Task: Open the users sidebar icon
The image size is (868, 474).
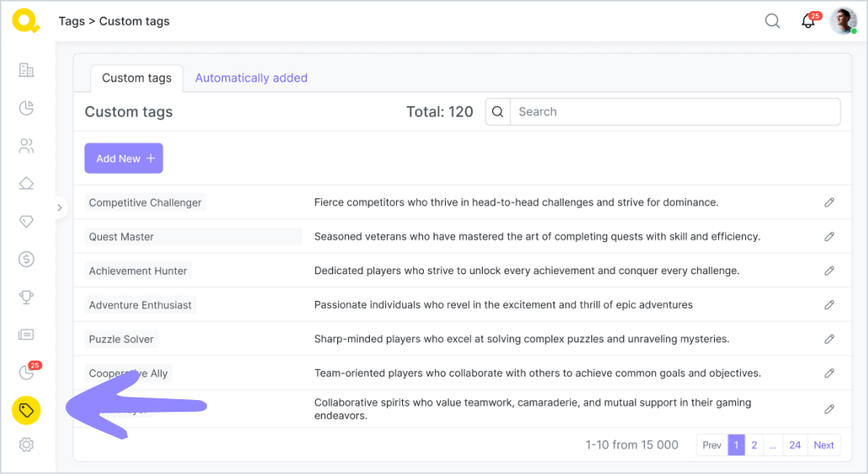Action: tap(26, 146)
